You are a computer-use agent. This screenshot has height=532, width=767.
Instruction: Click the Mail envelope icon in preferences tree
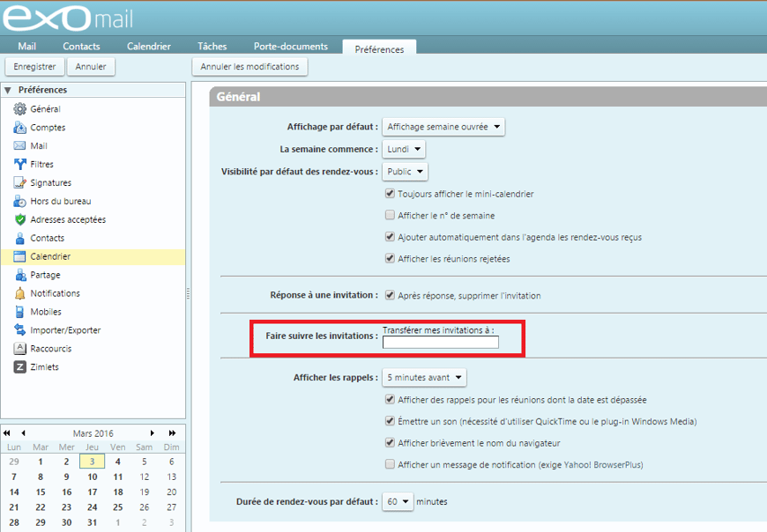tap(19, 145)
